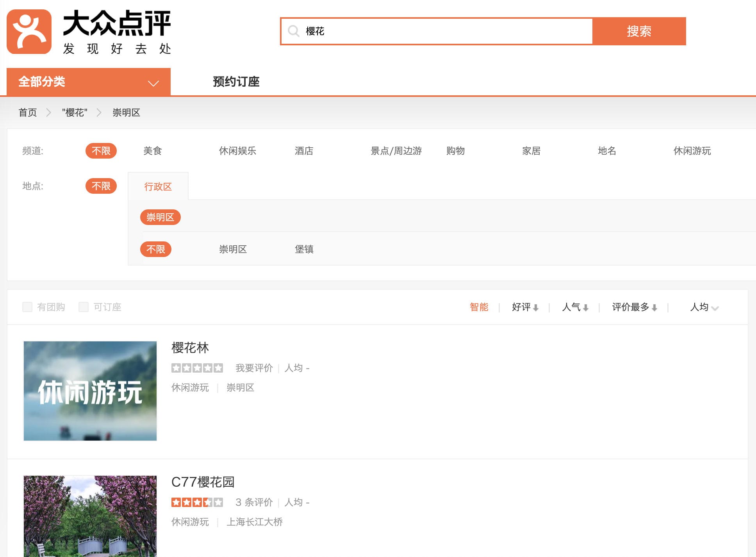Expand the 全部分类 category dropdown
This screenshot has width=756, height=557.
[x=89, y=82]
